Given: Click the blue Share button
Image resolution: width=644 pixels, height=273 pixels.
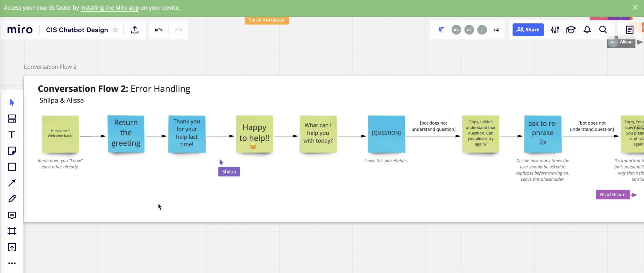Looking at the screenshot, I should tap(528, 30).
